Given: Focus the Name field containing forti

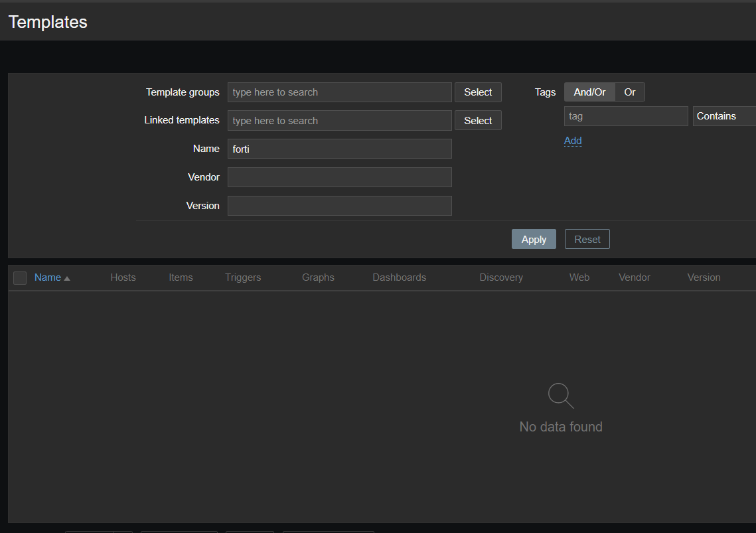Looking at the screenshot, I should [x=339, y=149].
